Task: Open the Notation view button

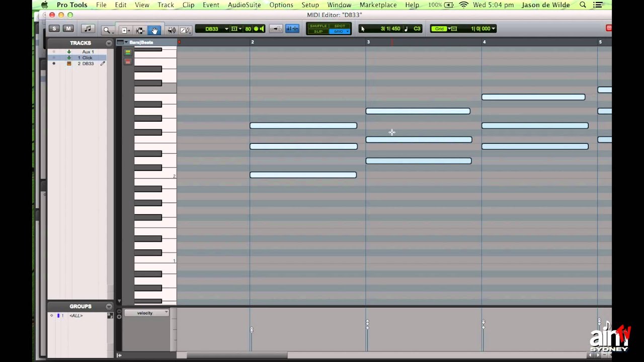Action: (88, 29)
